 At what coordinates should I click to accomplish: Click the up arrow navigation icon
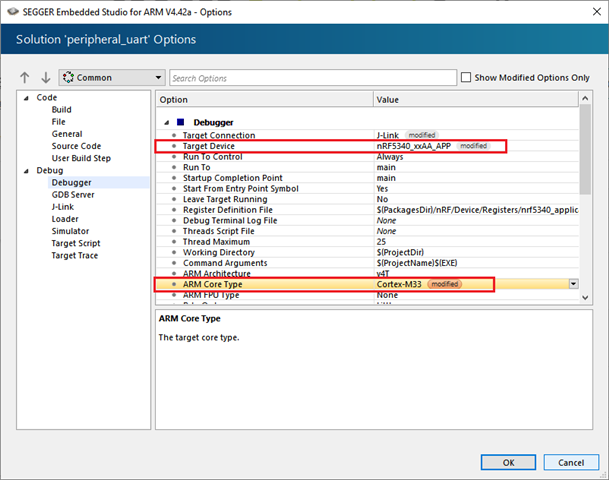coord(24,78)
